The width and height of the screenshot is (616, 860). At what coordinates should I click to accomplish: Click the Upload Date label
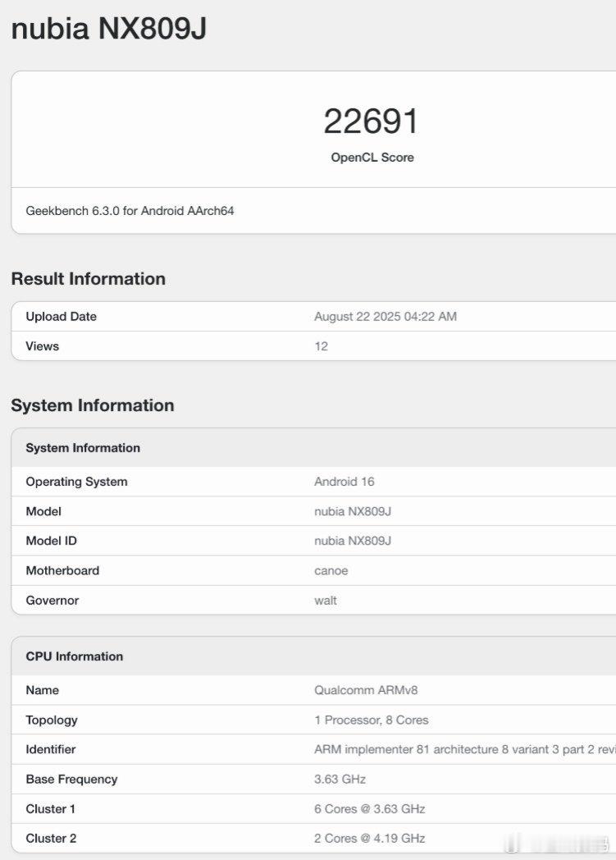click(61, 317)
